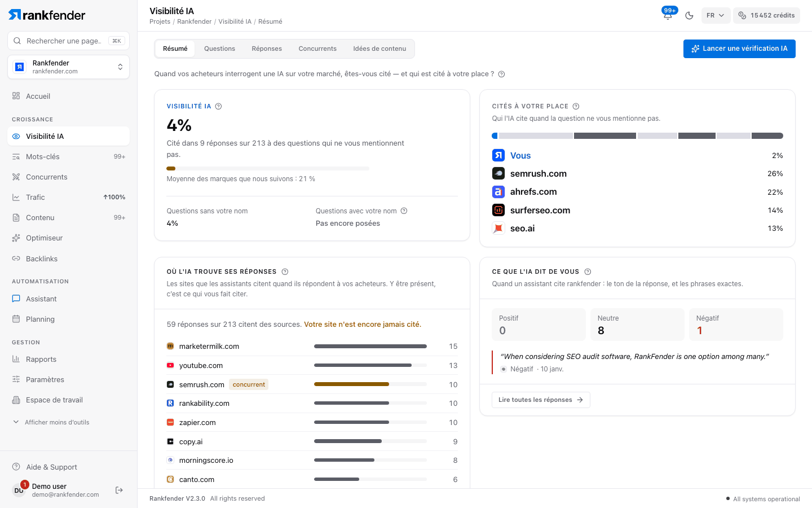Switch to the Questions tab
812x508 pixels.
tap(219, 49)
